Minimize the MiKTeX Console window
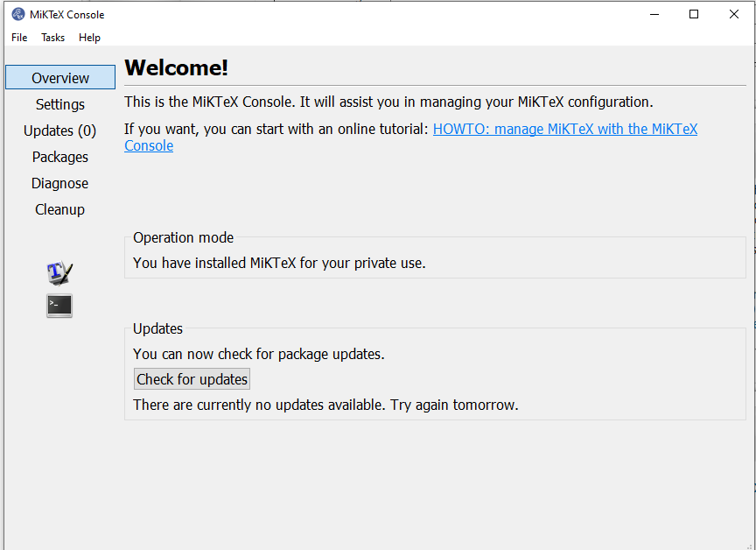This screenshot has height=550, width=756. (x=654, y=15)
